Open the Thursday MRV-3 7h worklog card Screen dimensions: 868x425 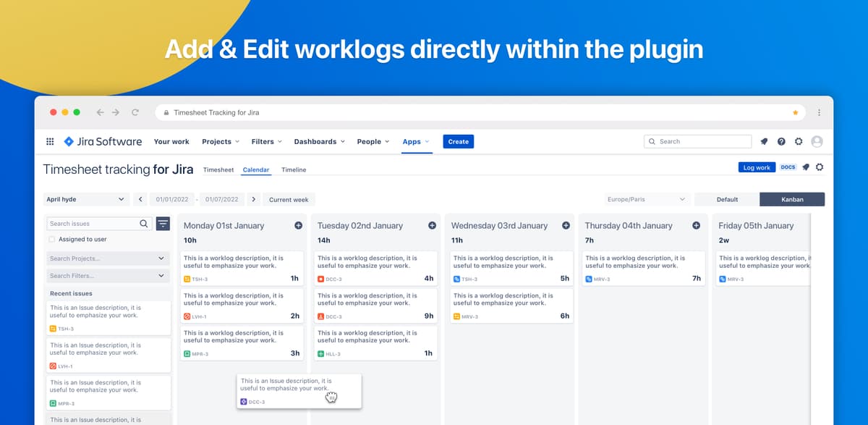[x=643, y=269]
